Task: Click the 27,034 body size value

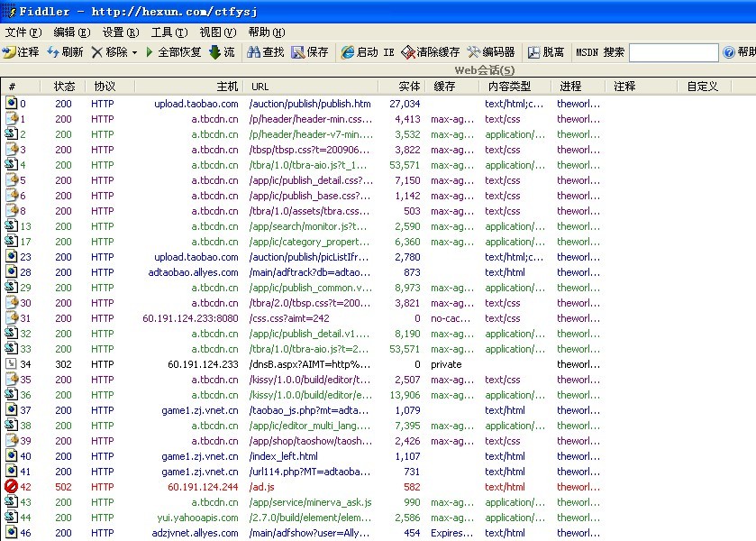Action: pos(405,104)
